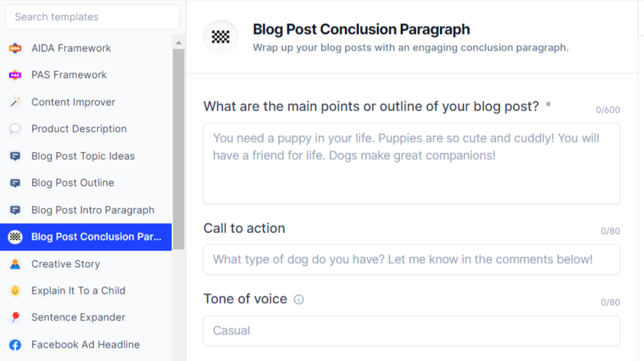Screen dimensions: 644x361
Task: Focus the Search templates box
Action: pyautogui.click(x=92, y=17)
